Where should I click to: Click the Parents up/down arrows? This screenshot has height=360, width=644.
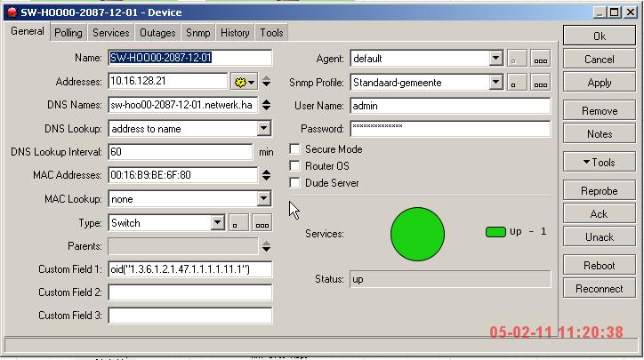click(x=266, y=246)
